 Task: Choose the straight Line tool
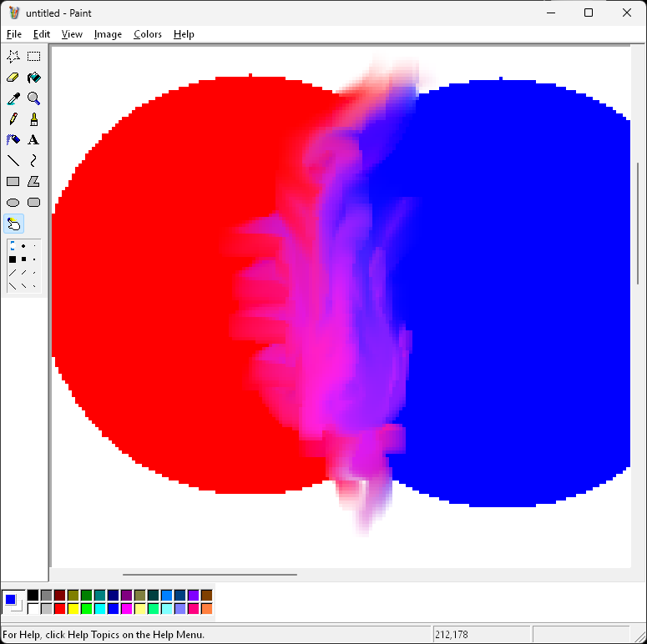[x=13, y=160]
